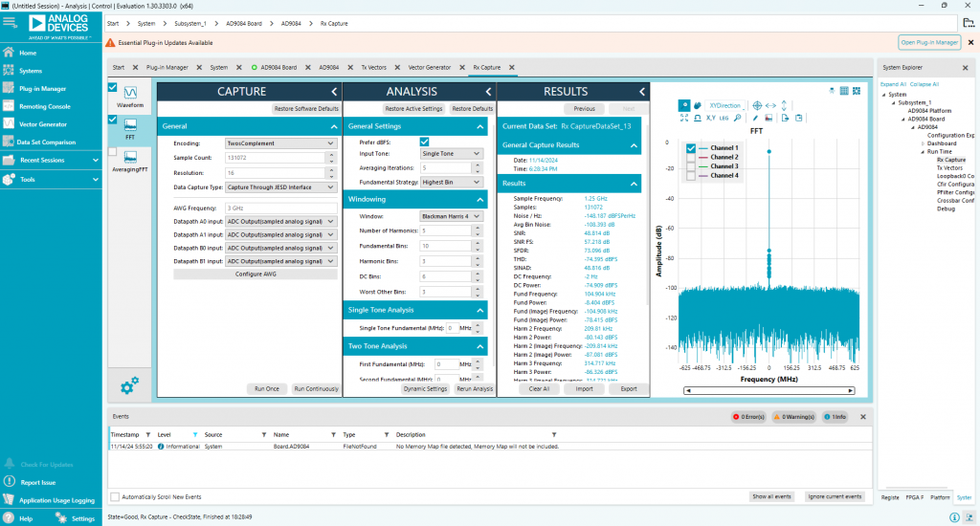
Task: Open capture settings gear icon
Action: coord(129,385)
